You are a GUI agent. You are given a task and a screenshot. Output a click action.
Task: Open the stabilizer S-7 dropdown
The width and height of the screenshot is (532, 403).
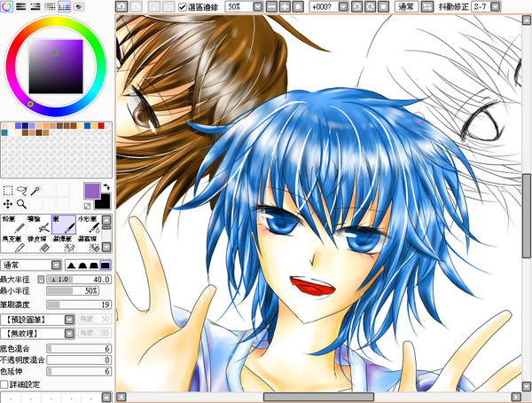tap(496, 6)
